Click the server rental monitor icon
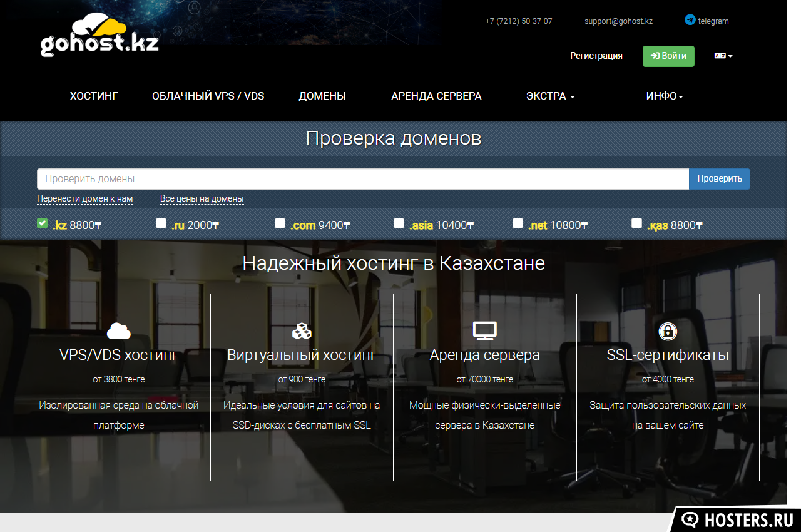Image resolution: width=801 pixels, height=532 pixels. pos(484,330)
